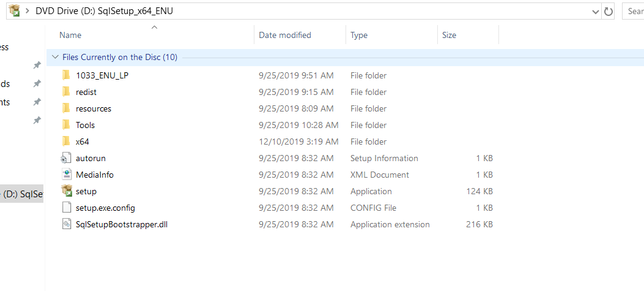Click the setup application installer icon
The height and width of the screenshot is (291, 644).
[x=67, y=191]
